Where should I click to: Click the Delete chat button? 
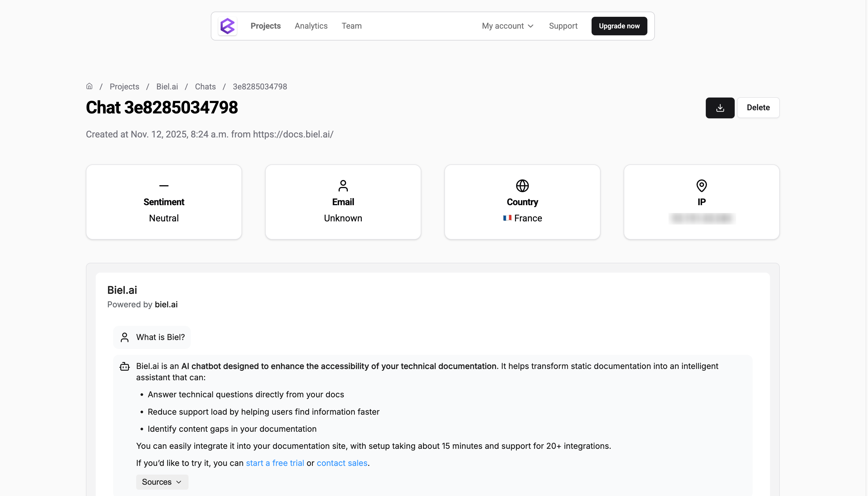click(758, 107)
